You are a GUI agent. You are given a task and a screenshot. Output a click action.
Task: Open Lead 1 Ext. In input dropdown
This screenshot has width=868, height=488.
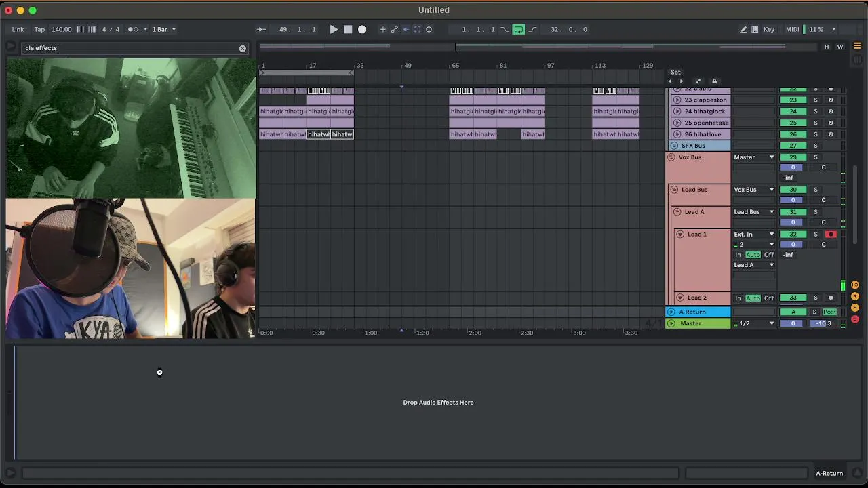(754, 235)
